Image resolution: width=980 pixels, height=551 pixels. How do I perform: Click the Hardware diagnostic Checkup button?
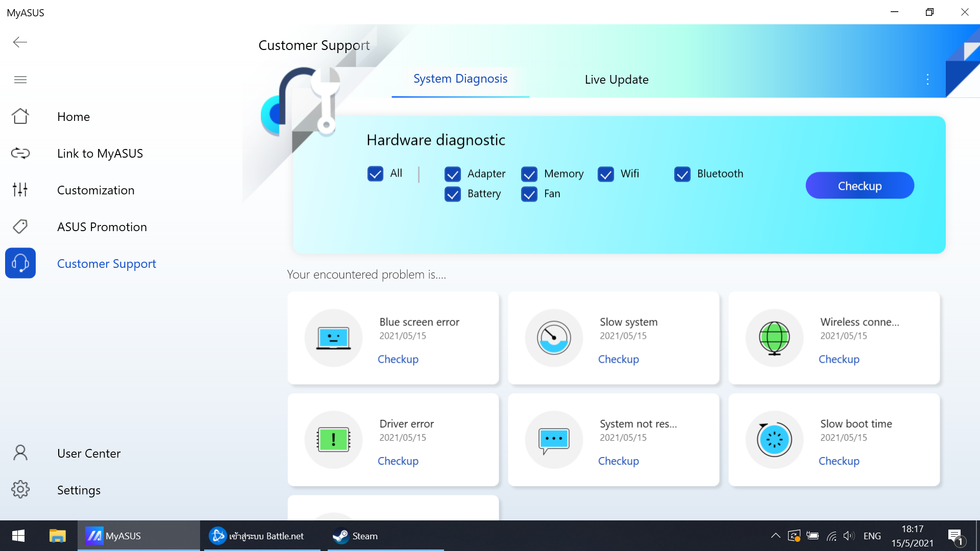(860, 186)
